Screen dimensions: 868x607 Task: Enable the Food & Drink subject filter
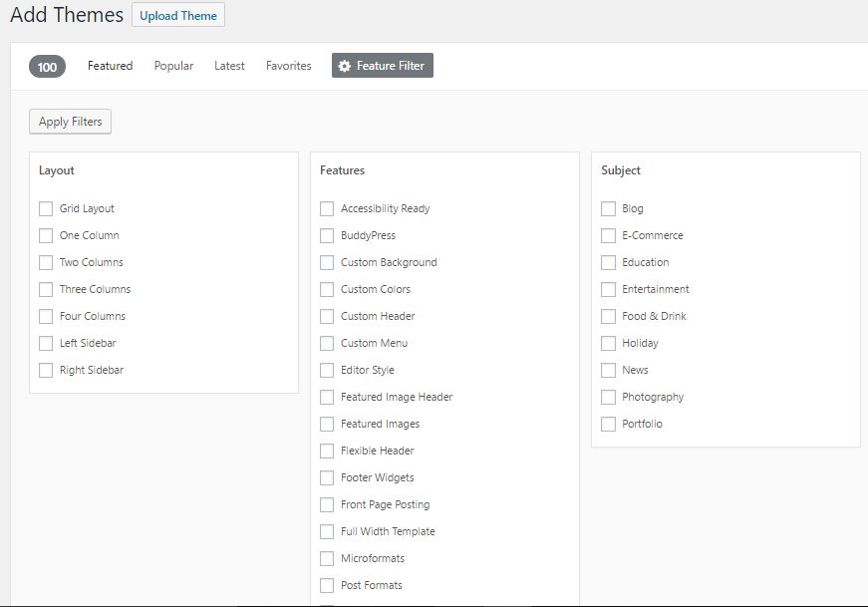pyautogui.click(x=608, y=316)
